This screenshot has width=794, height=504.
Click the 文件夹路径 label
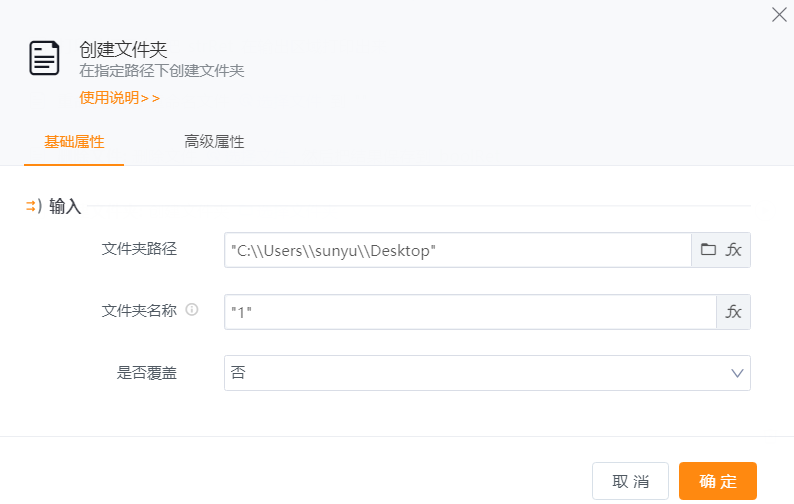[x=139, y=249]
